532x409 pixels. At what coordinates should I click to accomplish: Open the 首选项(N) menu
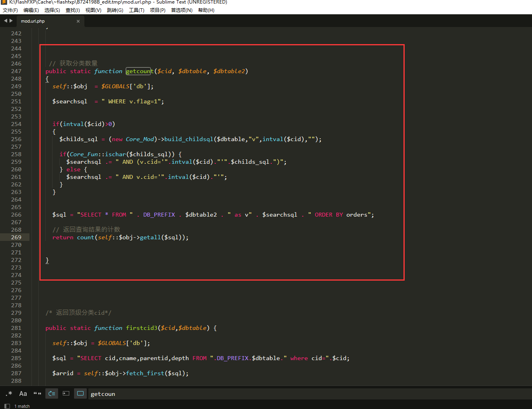tap(181, 10)
